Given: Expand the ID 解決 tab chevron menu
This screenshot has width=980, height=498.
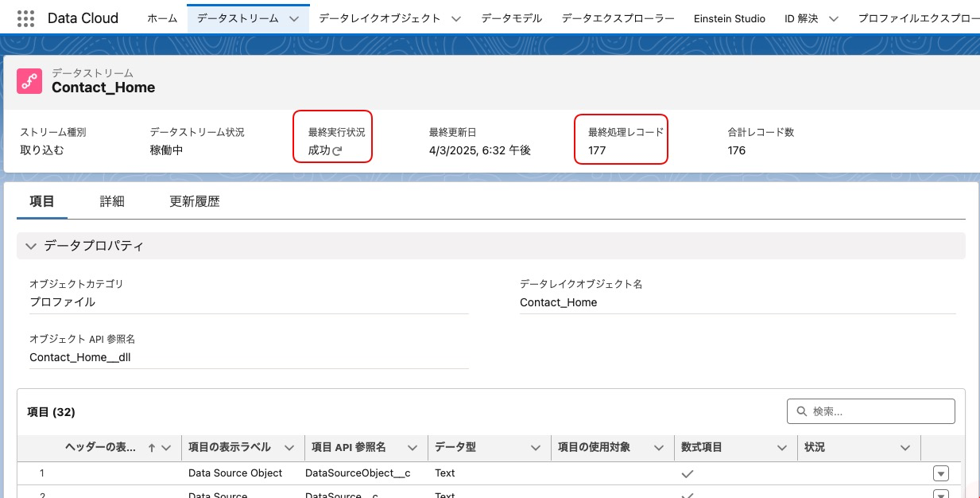Looking at the screenshot, I should (834, 18).
